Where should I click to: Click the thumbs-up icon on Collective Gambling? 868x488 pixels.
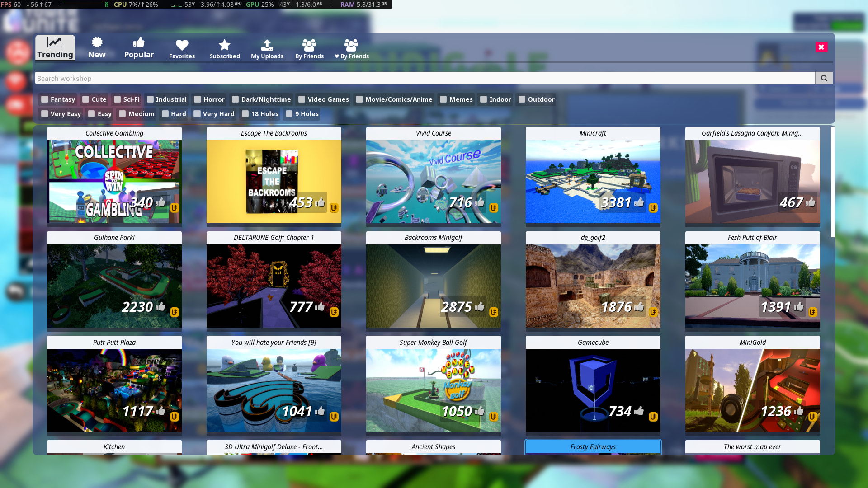(160, 202)
